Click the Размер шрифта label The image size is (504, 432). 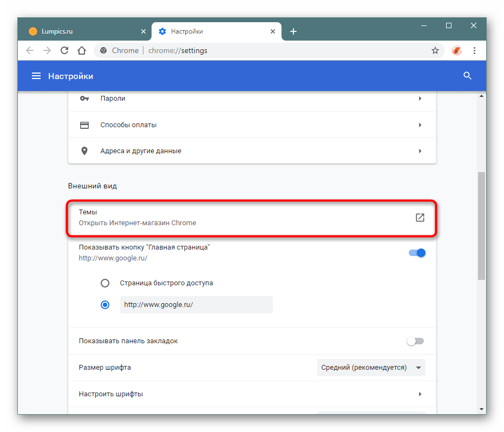click(x=105, y=368)
